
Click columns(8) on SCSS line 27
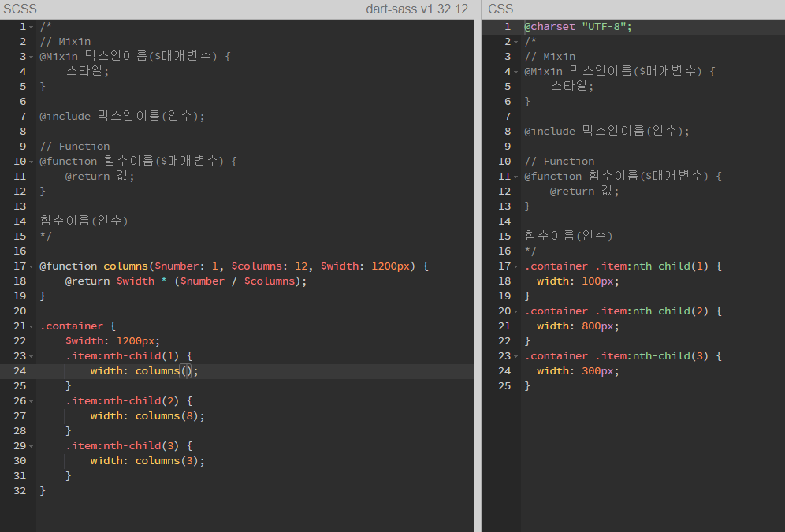(167, 416)
